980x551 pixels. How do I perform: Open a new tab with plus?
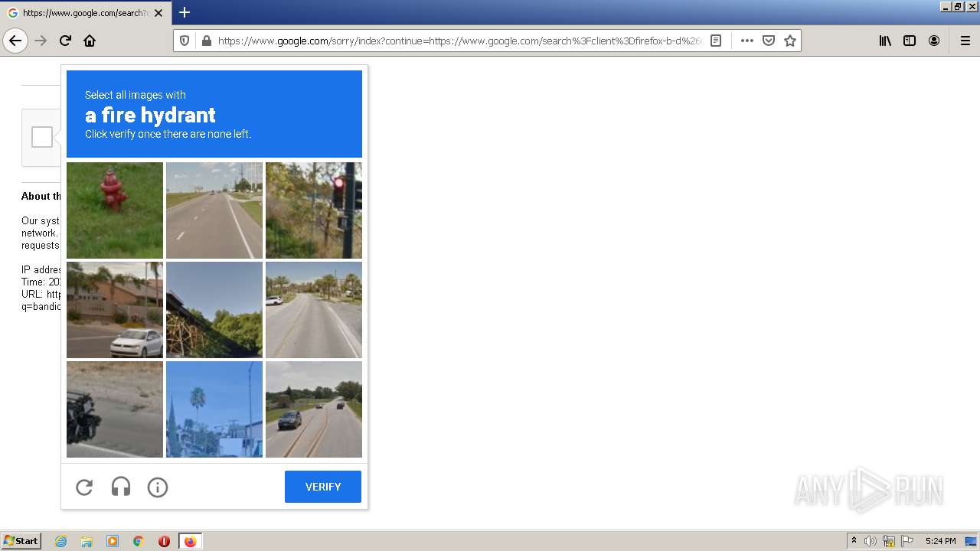coord(185,12)
